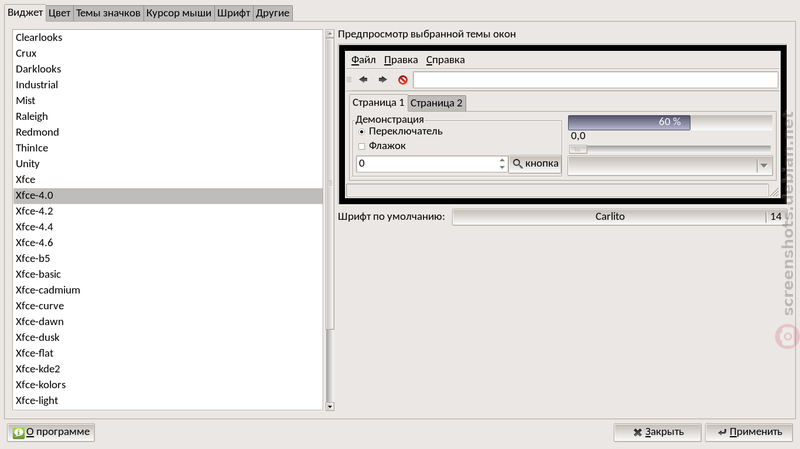The width and height of the screenshot is (800, 449).
Task: Select the Redmond theme
Action: tap(168, 132)
